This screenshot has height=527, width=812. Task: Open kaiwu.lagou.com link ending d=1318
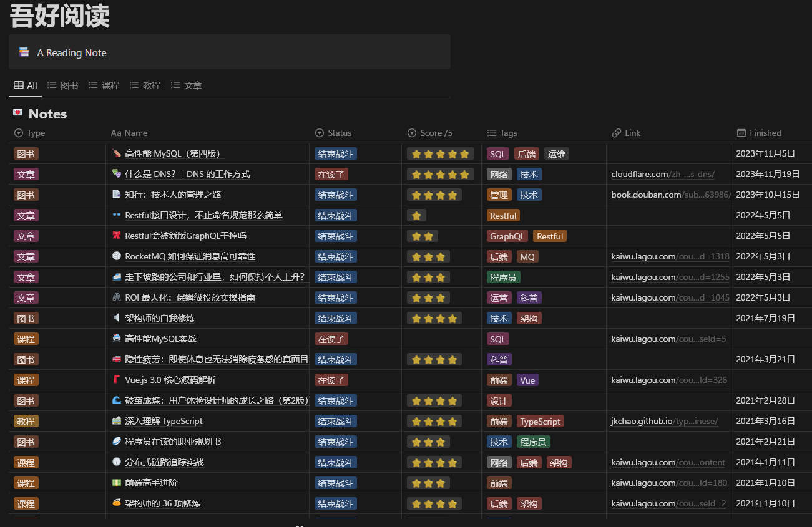pyautogui.click(x=670, y=256)
